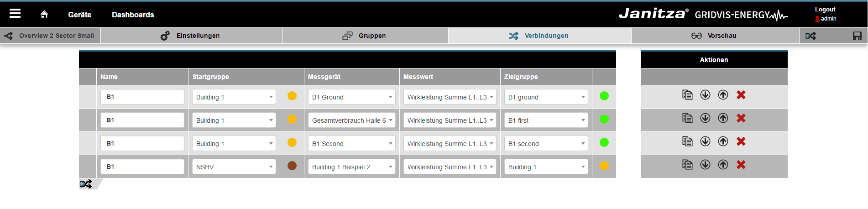Image resolution: width=868 pixels, height=209 pixels.
Task: Click the shuffle icon next to the save icon
Action: point(810,36)
